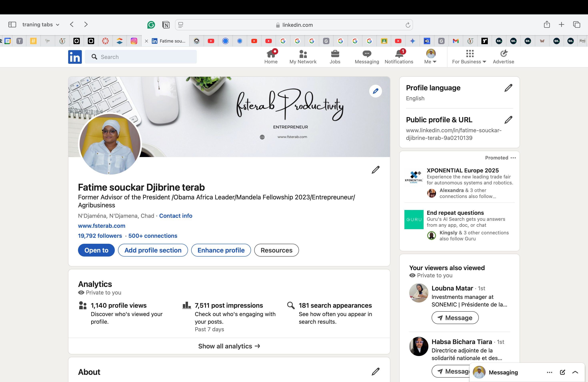Open My Network icon
This screenshot has height=382, width=588.
click(303, 54)
